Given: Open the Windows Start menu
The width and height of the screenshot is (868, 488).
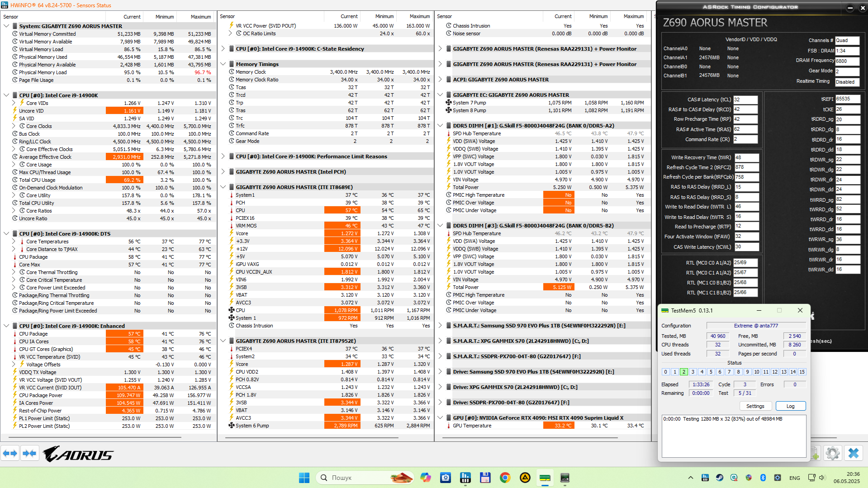Looking at the screenshot, I should coord(304,478).
